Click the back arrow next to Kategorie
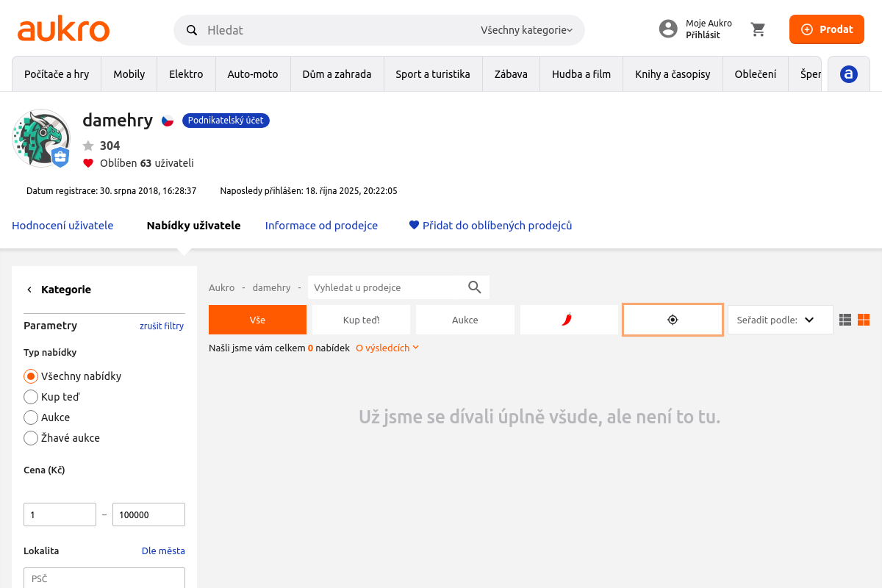882x588 pixels. click(x=29, y=290)
